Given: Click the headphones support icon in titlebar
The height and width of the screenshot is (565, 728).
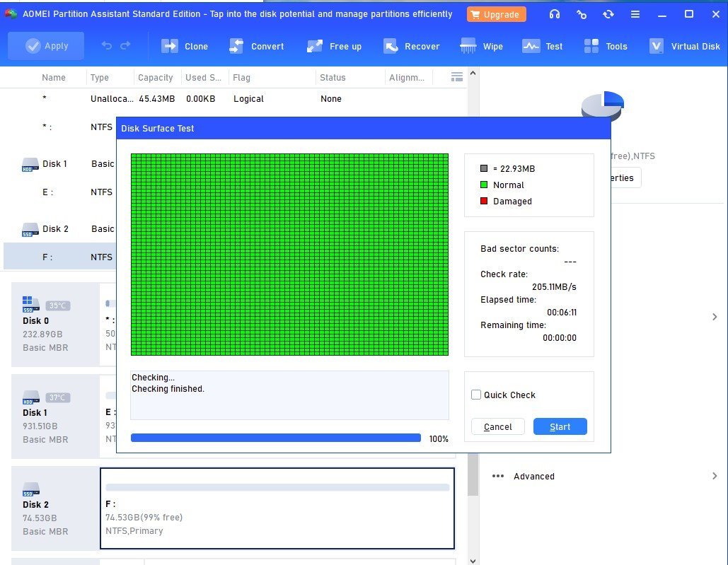Looking at the screenshot, I should click(x=554, y=13).
